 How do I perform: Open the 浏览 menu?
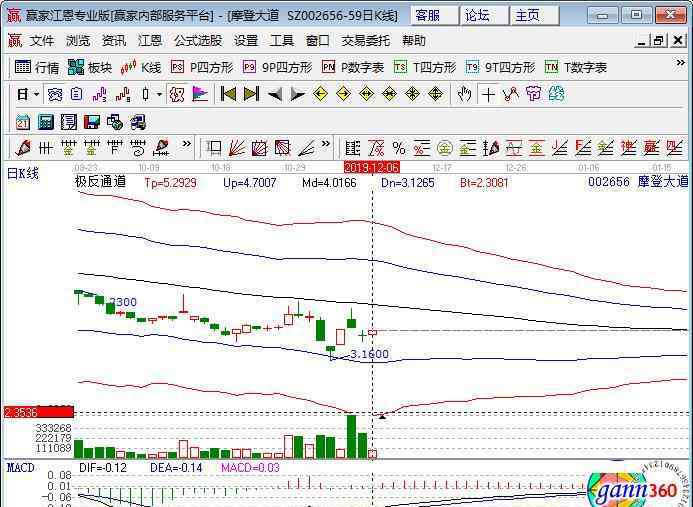[x=78, y=41]
